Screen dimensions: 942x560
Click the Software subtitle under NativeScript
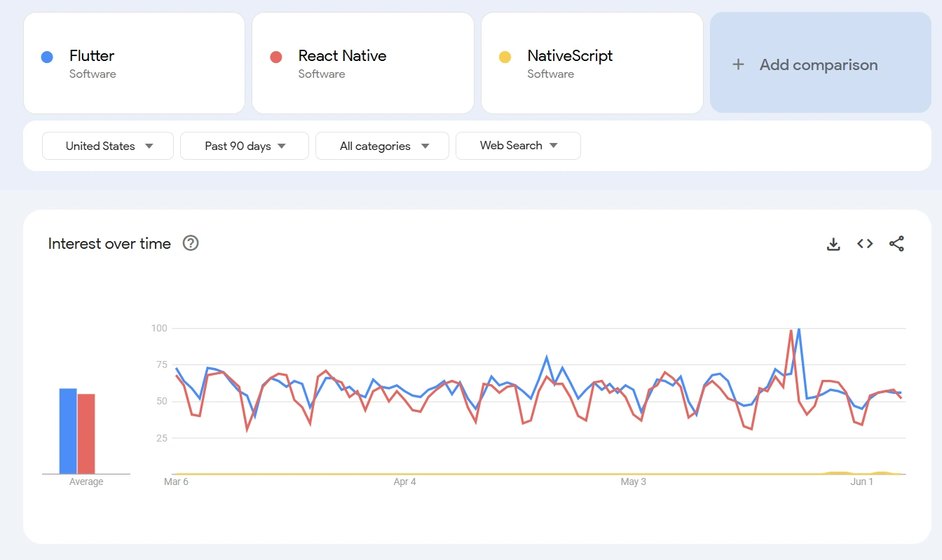coord(551,74)
